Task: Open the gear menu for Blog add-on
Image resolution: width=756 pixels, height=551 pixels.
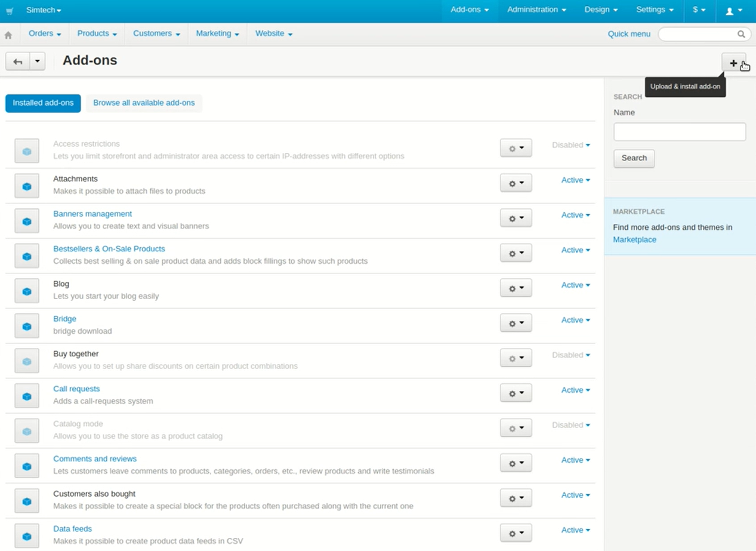Action: (516, 288)
